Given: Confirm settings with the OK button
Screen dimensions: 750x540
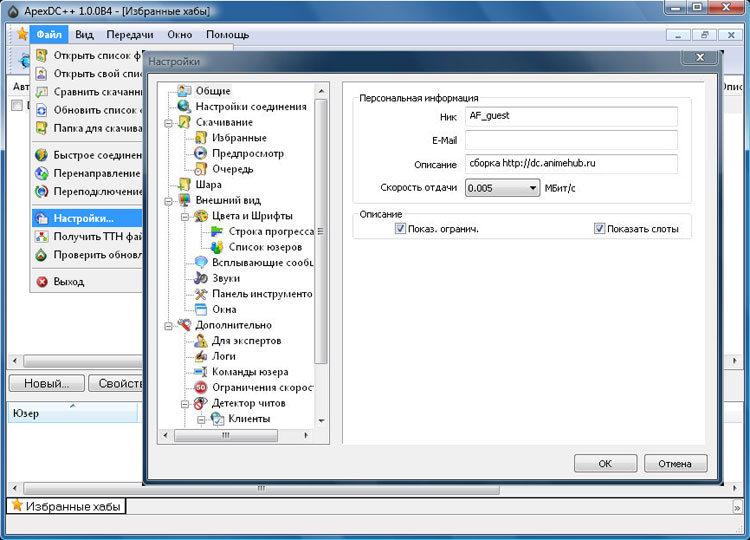Looking at the screenshot, I should [605, 463].
